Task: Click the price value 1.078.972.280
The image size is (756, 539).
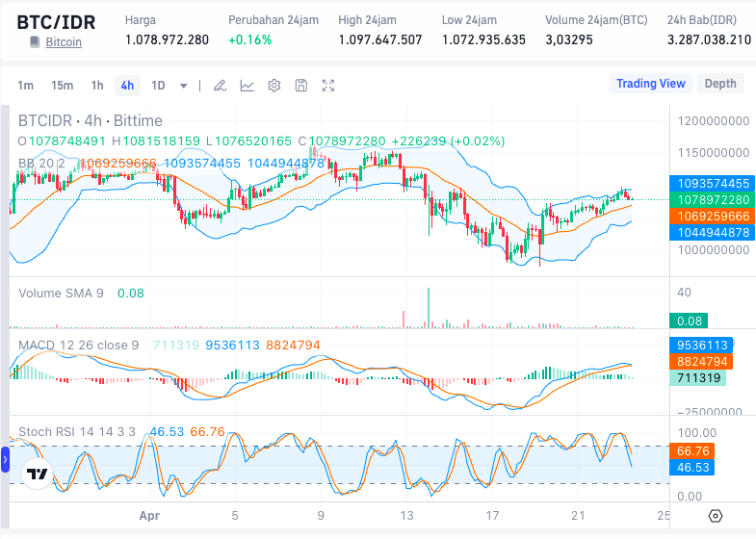Action: point(167,40)
